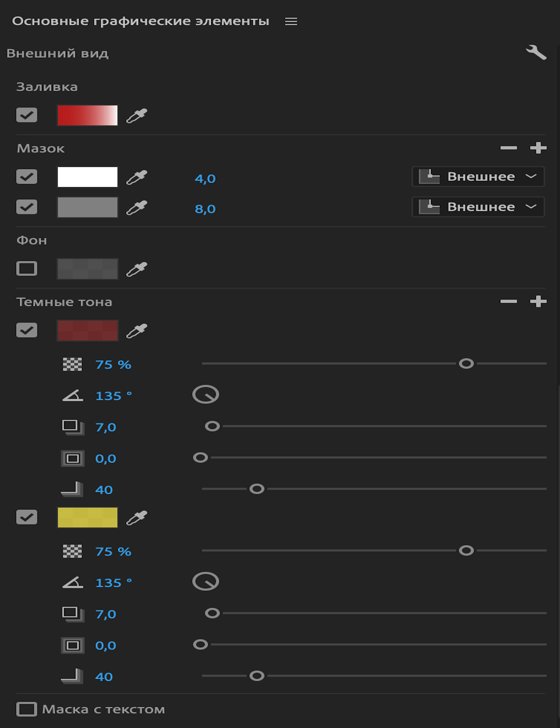Click eyedropper beside the yellow shadow swatch
The height and width of the screenshot is (728, 560).
137,518
